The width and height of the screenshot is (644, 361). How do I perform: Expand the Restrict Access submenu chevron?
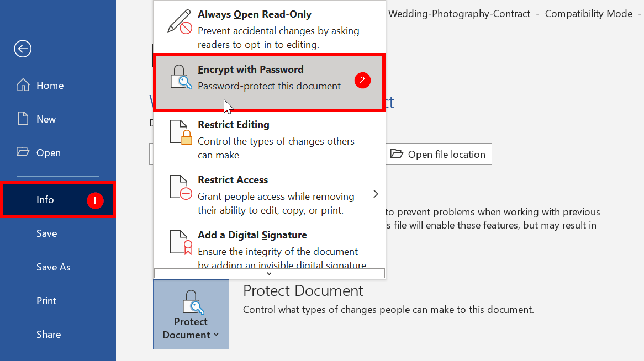376,194
